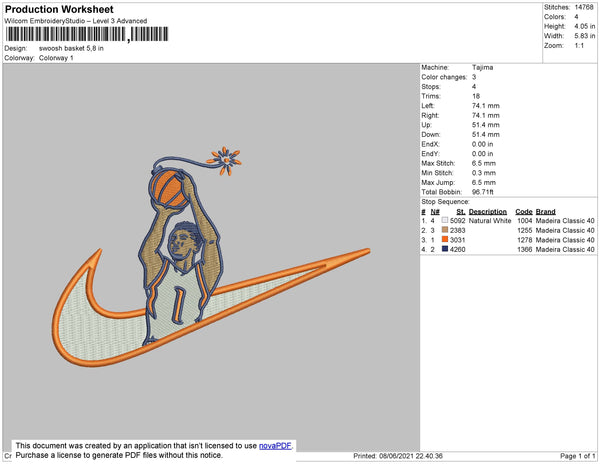Image resolution: width=600 pixels, height=464 pixels.
Task: Click the 'Code' column header
Action: click(524, 212)
